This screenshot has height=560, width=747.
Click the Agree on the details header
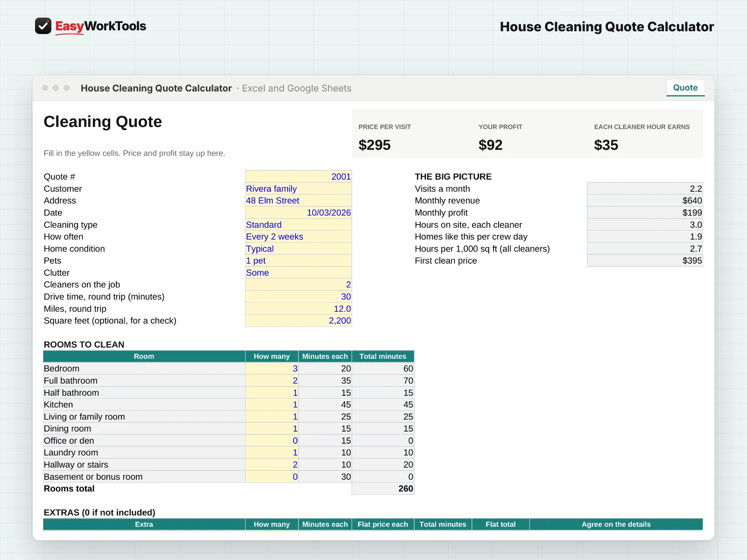[x=616, y=525]
